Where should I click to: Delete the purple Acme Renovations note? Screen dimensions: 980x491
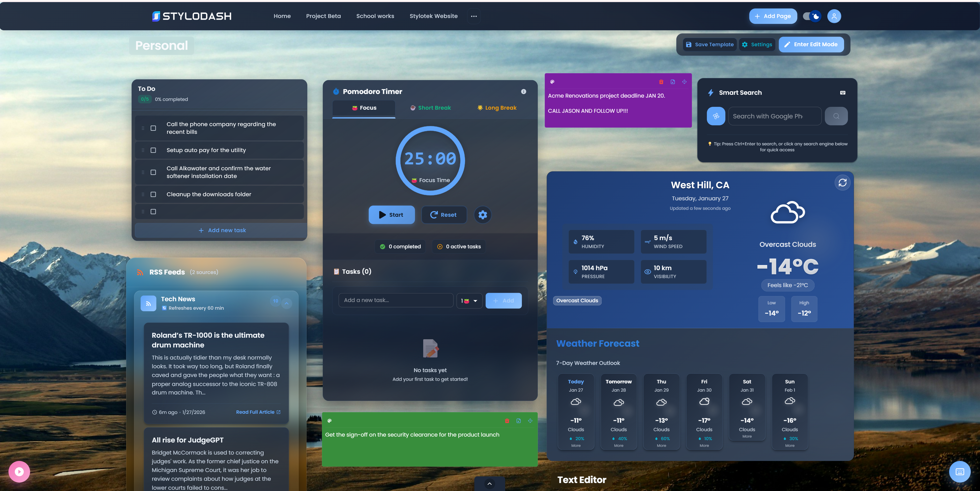click(661, 82)
